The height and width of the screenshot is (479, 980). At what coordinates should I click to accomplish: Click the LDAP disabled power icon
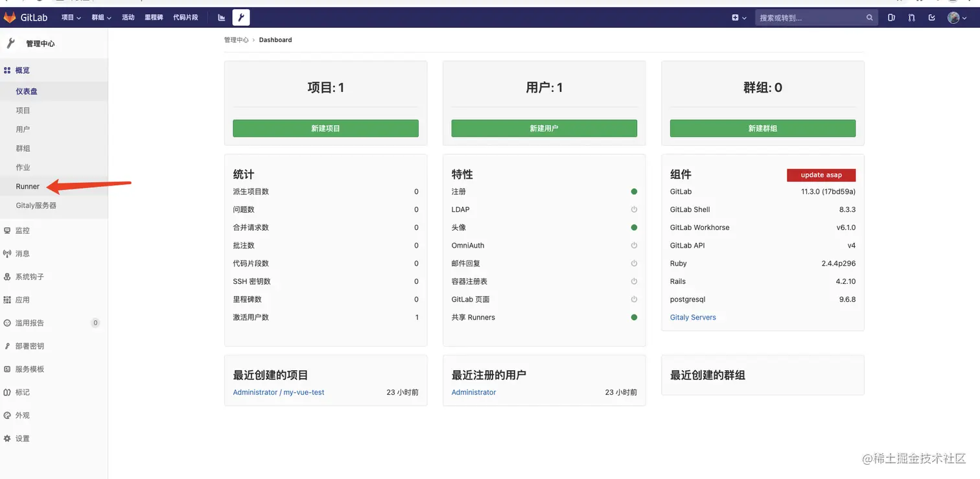pyautogui.click(x=634, y=209)
